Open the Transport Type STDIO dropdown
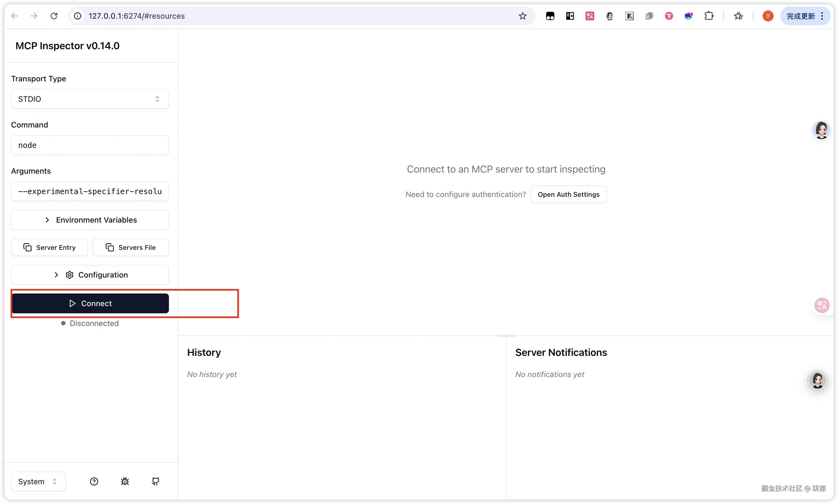Screen dimensions: 838x504 point(90,99)
